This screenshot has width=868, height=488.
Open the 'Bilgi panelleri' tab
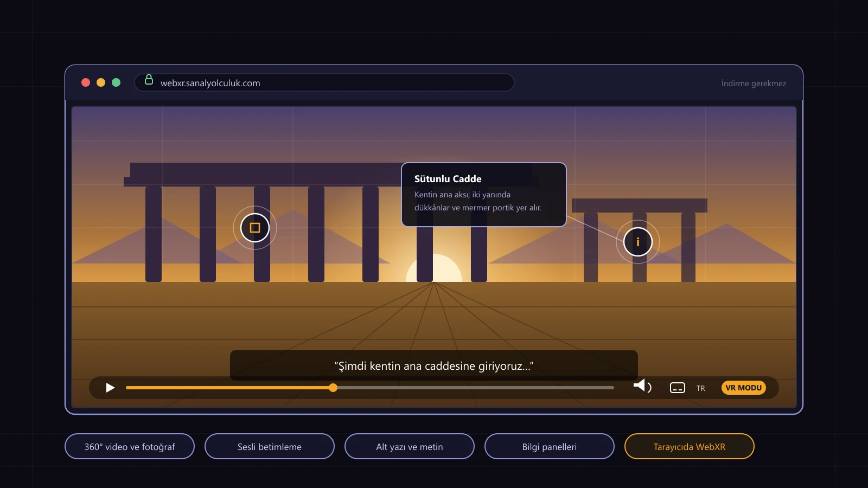tap(550, 446)
